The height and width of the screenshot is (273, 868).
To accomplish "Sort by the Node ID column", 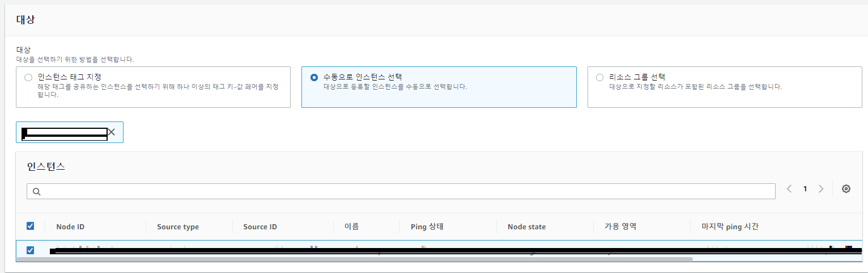I will click(x=70, y=227).
